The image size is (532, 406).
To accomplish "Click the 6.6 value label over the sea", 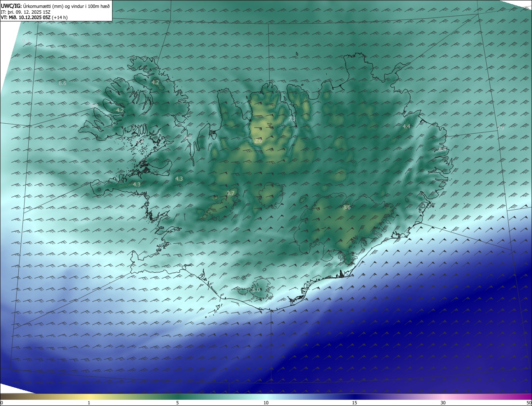I will [x=62, y=83].
